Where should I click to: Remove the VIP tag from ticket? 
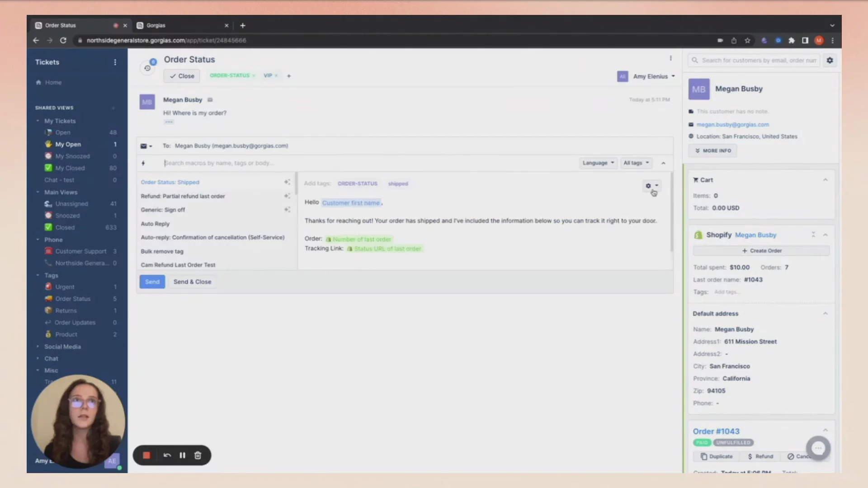(276, 75)
